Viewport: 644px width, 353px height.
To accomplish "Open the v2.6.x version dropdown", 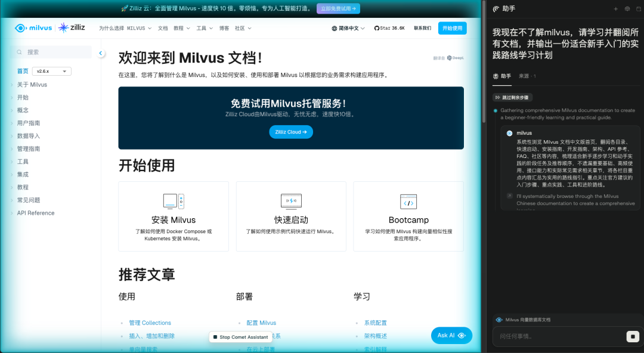I will click(x=52, y=71).
